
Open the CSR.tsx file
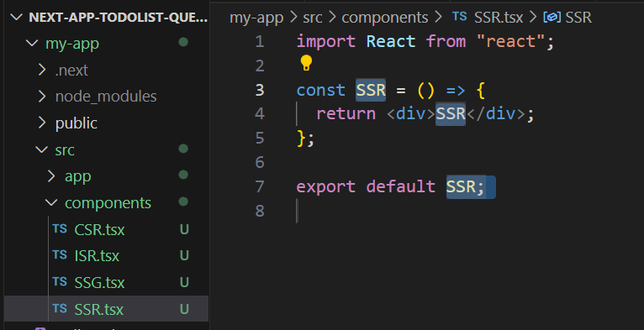coord(99,229)
